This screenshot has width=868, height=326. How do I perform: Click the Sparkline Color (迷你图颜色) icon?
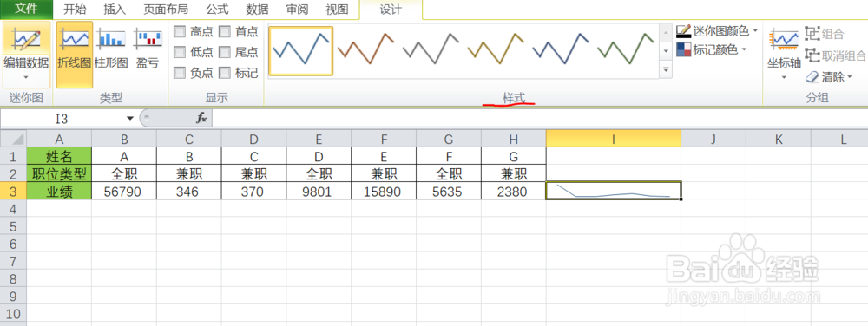683,31
